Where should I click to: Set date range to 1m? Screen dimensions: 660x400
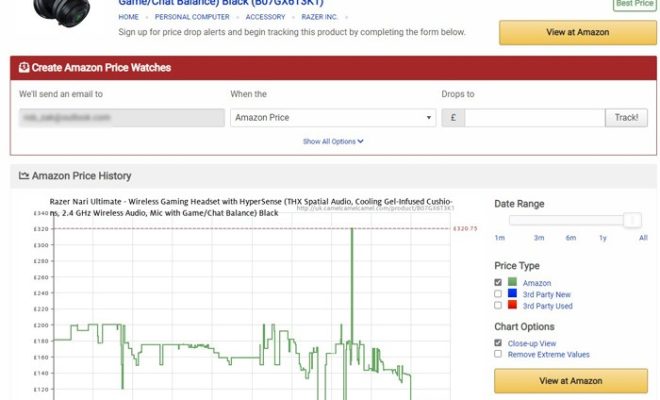coord(500,238)
